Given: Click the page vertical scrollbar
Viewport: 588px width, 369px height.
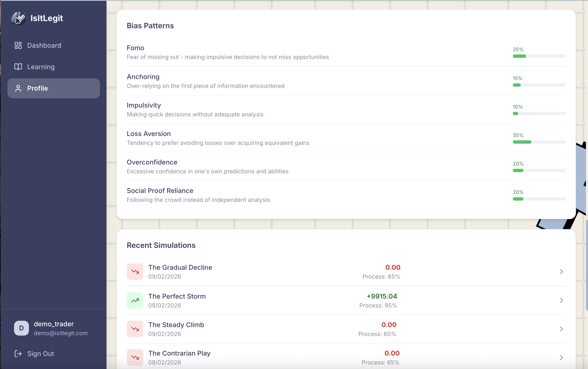Looking at the screenshot, I should 587,265.
